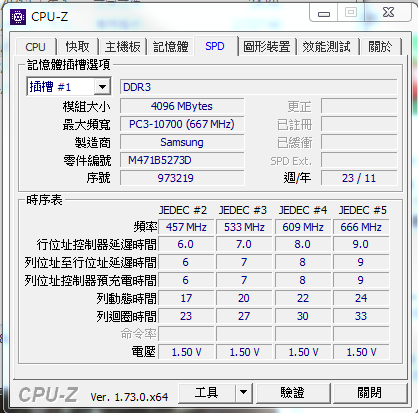This screenshot has height=419, width=419.
Task: Click the 工具 button
Action: point(207,393)
